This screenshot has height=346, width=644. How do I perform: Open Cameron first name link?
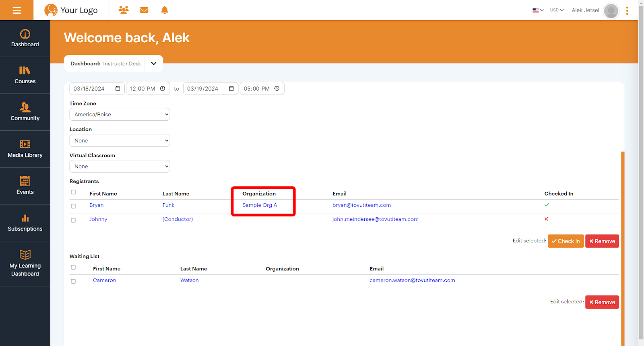click(104, 280)
